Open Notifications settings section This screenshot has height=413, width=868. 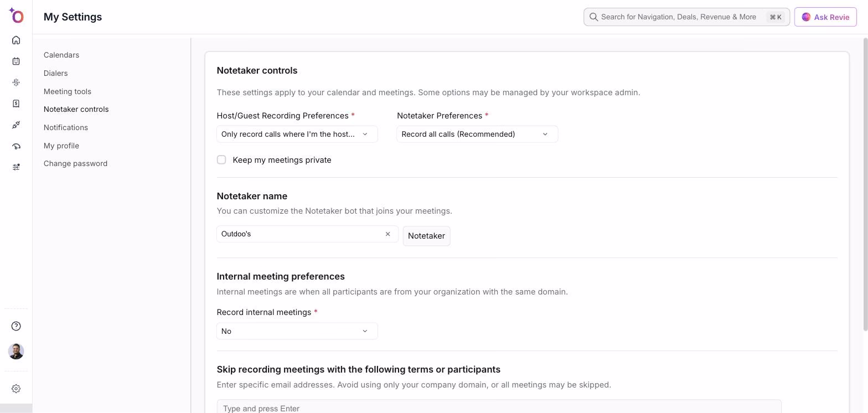[66, 127]
